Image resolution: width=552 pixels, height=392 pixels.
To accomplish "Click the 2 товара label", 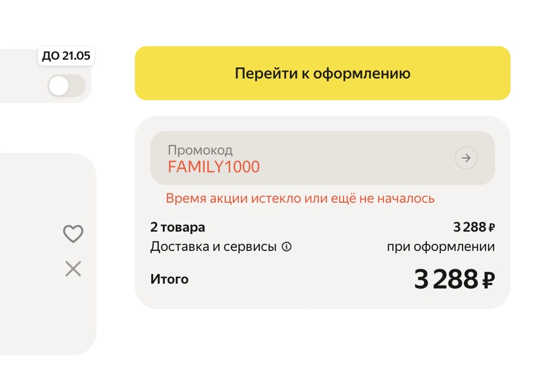I will (x=177, y=227).
